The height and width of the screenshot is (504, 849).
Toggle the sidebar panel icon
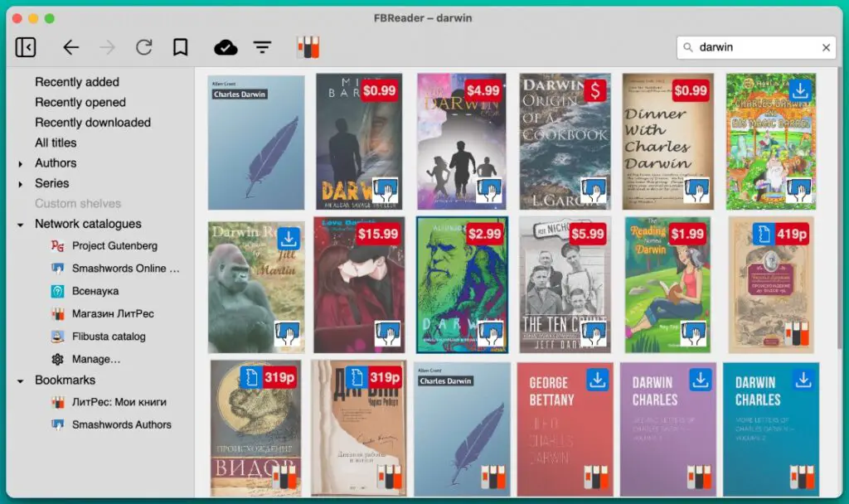tap(26, 47)
